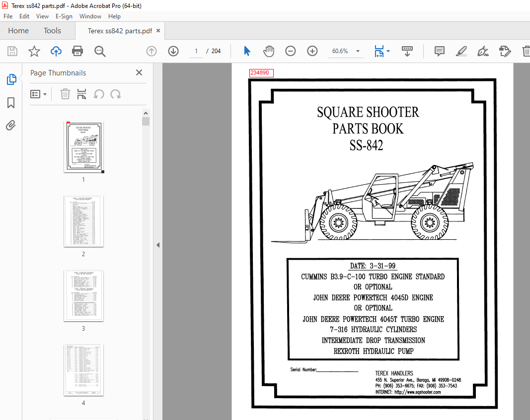Click the SS-842 model text

coord(366,145)
